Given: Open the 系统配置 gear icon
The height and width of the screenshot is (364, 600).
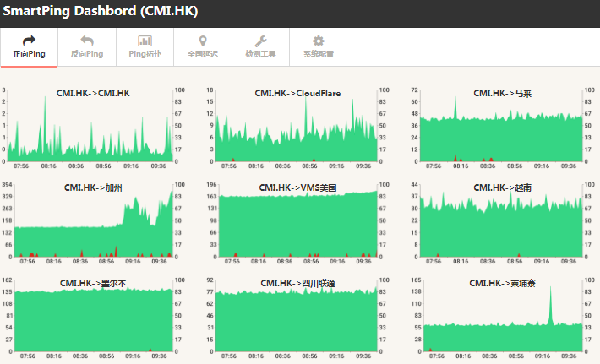Looking at the screenshot, I should pyautogui.click(x=319, y=41).
